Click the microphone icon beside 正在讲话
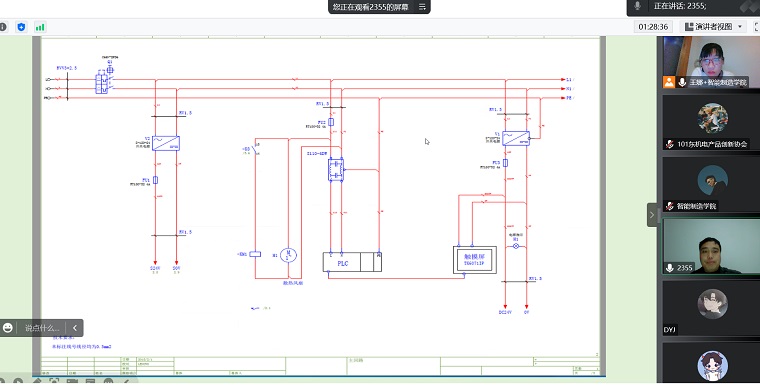760x386 pixels. (x=637, y=6)
